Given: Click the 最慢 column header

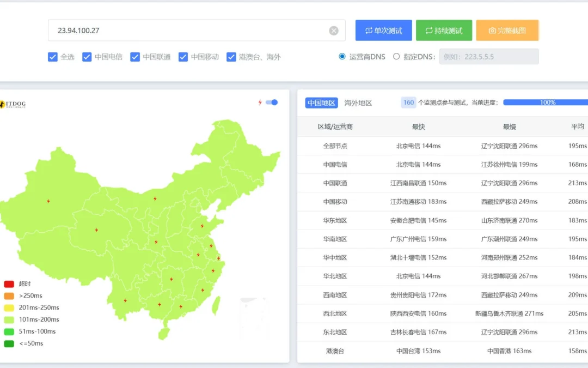Looking at the screenshot, I should (509, 127).
